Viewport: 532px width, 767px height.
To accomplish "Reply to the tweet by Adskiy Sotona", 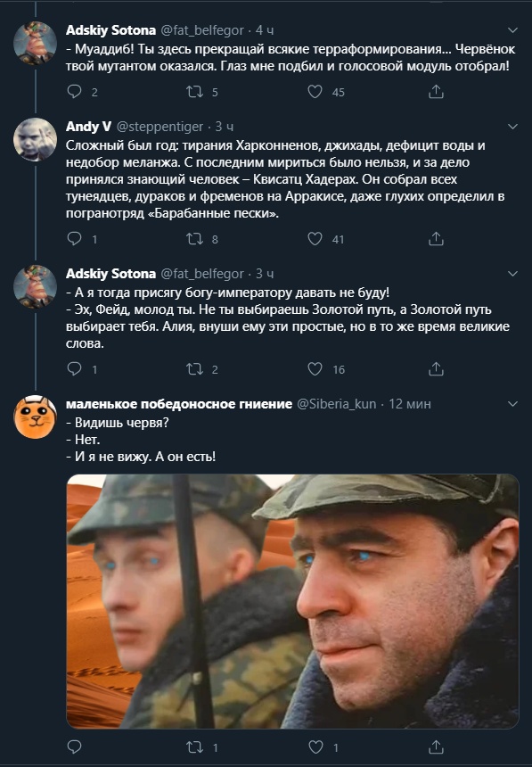I will click(x=75, y=89).
